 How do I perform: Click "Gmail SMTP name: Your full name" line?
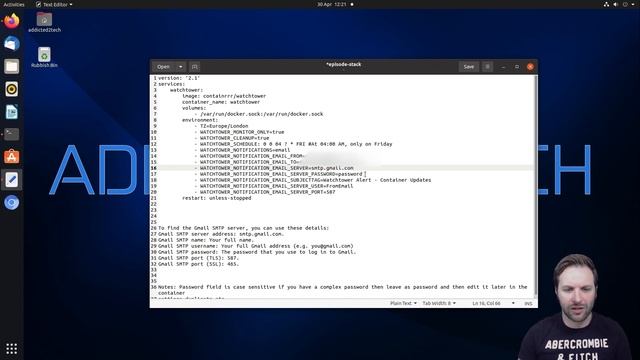coord(206,240)
